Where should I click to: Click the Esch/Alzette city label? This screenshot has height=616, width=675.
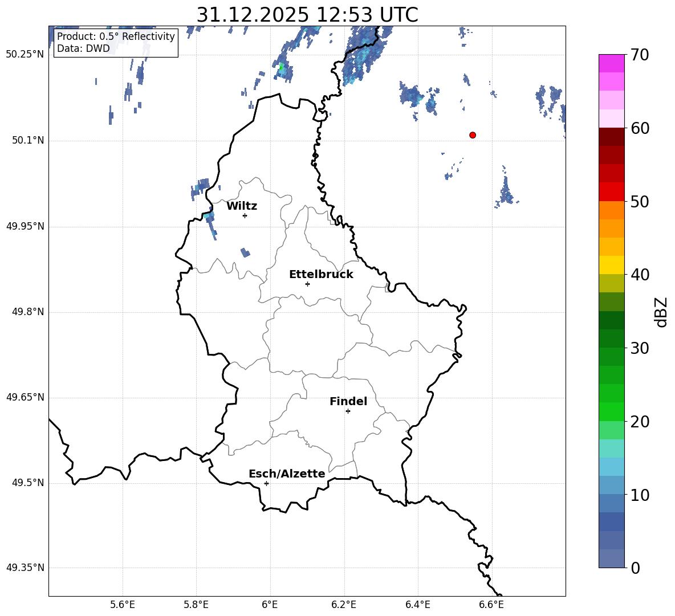(x=287, y=474)
